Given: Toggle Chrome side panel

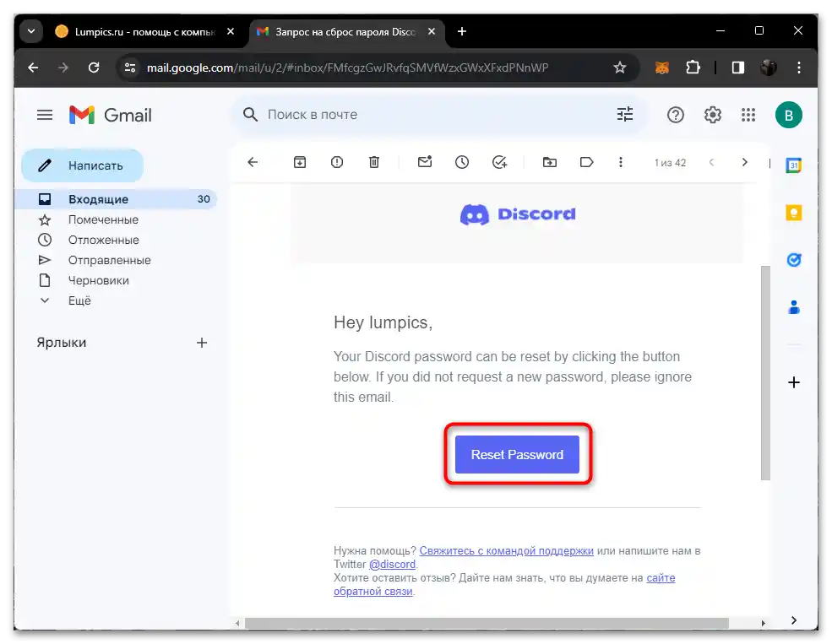Looking at the screenshot, I should [737, 68].
